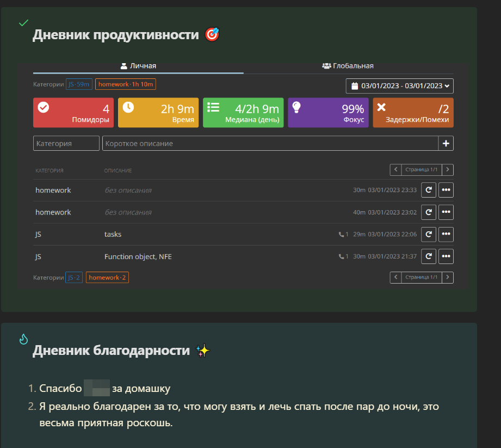Click the Дневник благодарности heading
501x448 pixels.
click(111, 351)
